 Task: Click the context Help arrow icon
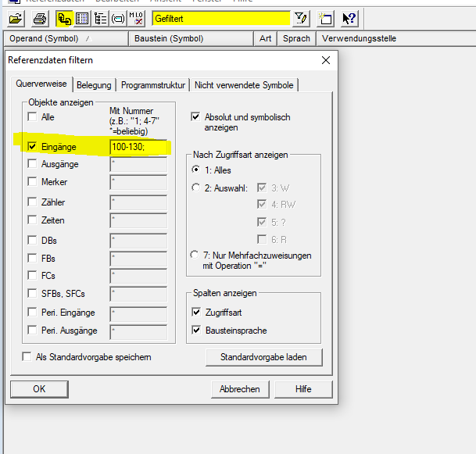point(349,19)
